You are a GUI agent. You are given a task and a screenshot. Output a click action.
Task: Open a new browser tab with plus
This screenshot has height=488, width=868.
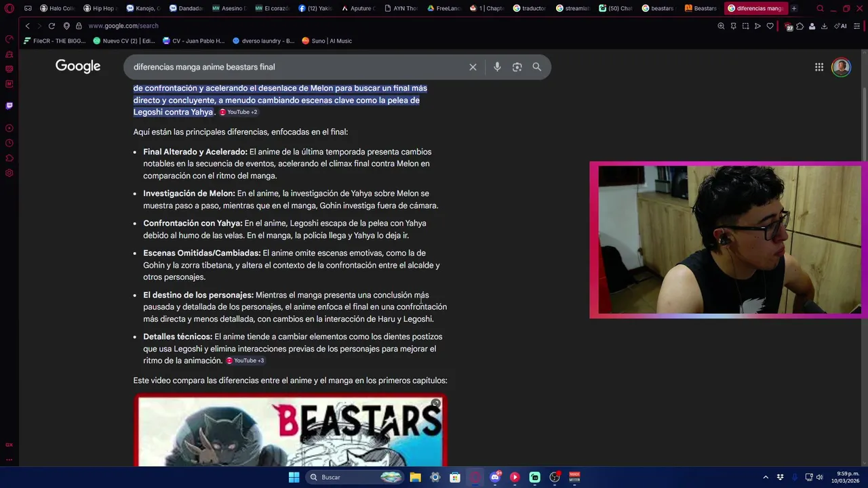pyautogui.click(x=793, y=8)
